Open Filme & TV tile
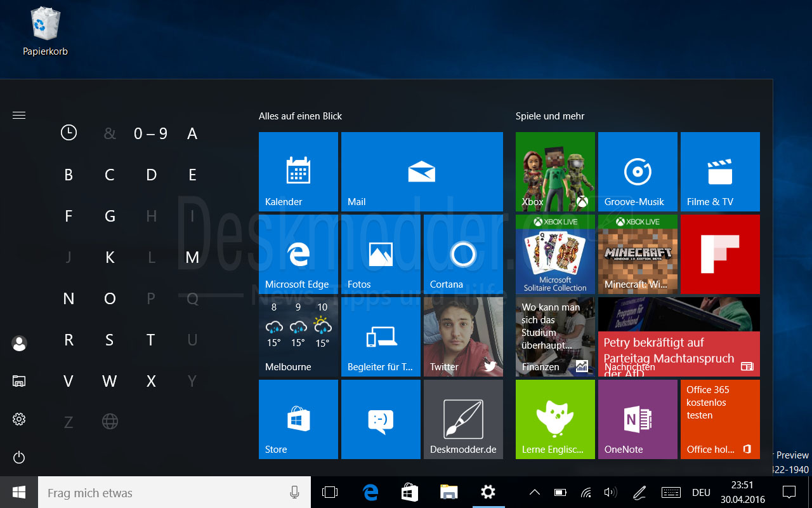This screenshot has height=508, width=812. pos(720,171)
